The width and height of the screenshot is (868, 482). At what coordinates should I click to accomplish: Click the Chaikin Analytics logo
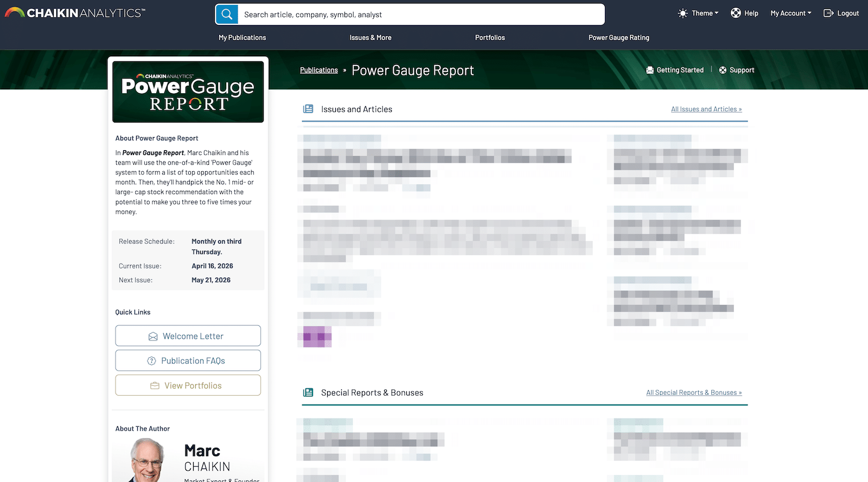click(x=75, y=13)
